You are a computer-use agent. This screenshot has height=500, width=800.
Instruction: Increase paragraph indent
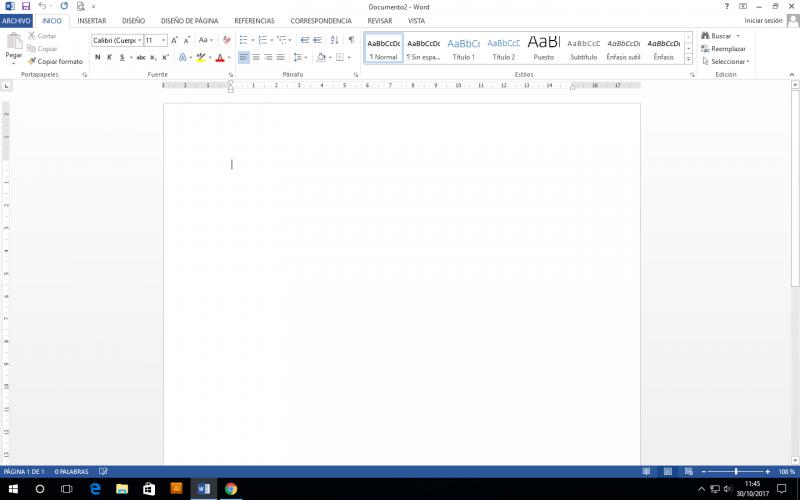pos(317,40)
